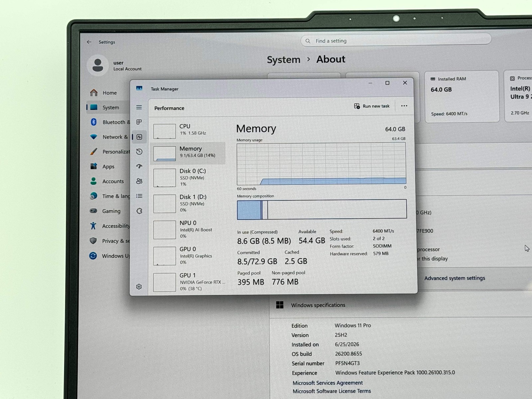Click the Run new task button

click(372, 106)
